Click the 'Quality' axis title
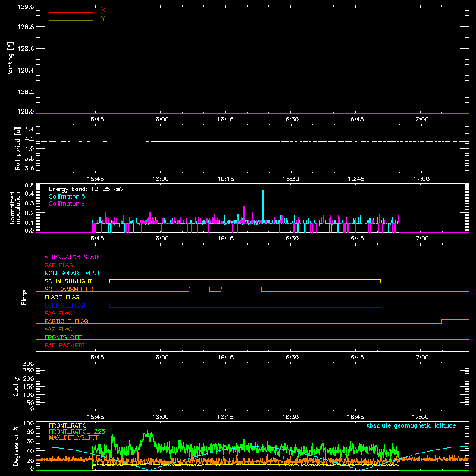Viewport: 476px width, 476px height. point(16,386)
